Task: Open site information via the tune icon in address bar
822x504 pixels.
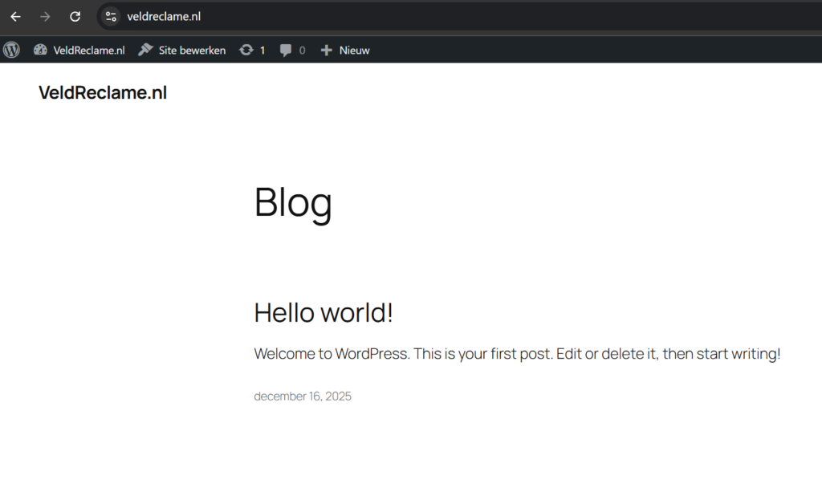Action: 109,16
